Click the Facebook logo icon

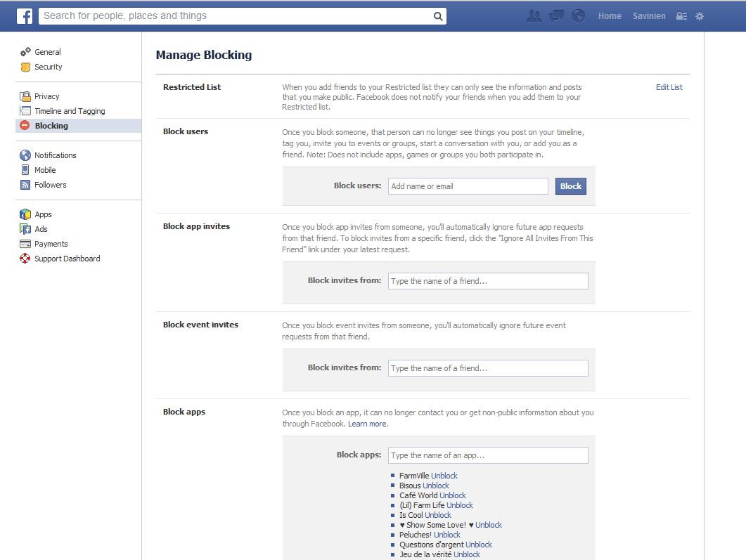(25, 16)
